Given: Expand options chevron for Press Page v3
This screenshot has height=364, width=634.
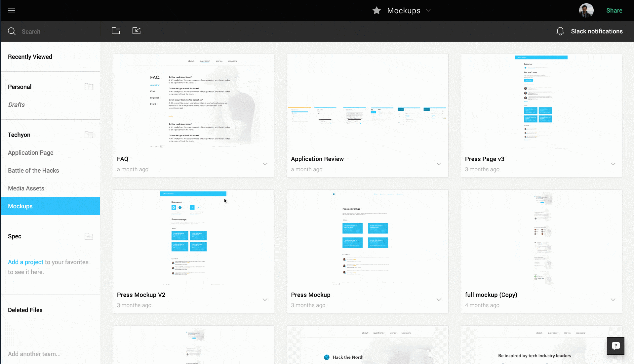Looking at the screenshot, I should pos(613,164).
